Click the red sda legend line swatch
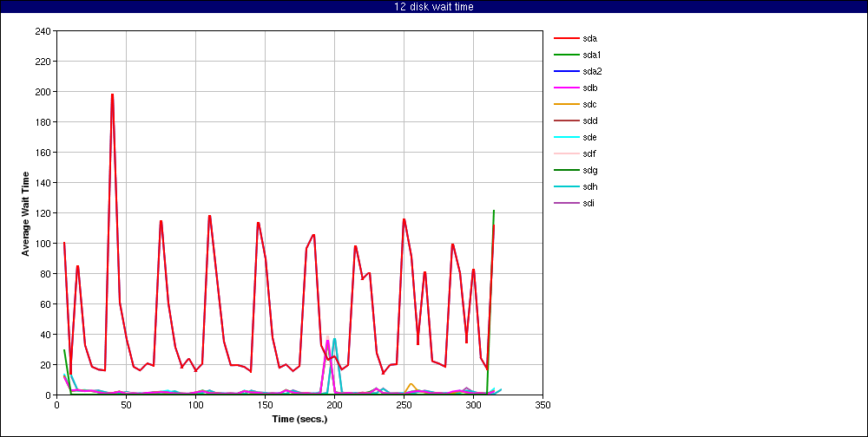 point(566,38)
